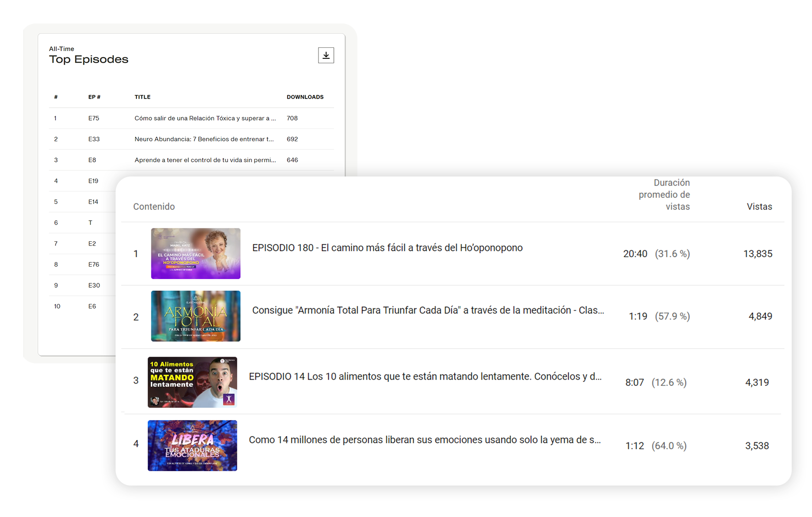Click the views value 4,849
Viewport: 812px width, 517px height.
(x=760, y=316)
